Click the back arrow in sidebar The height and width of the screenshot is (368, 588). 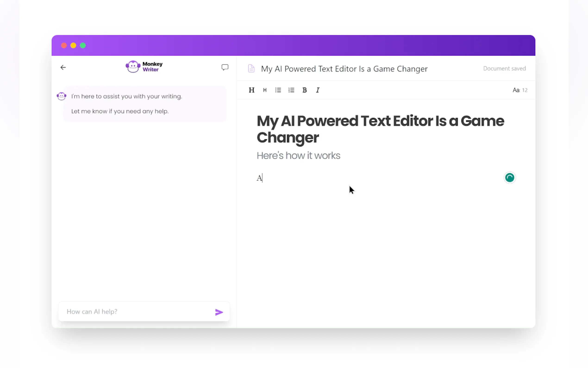click(63, 67)
